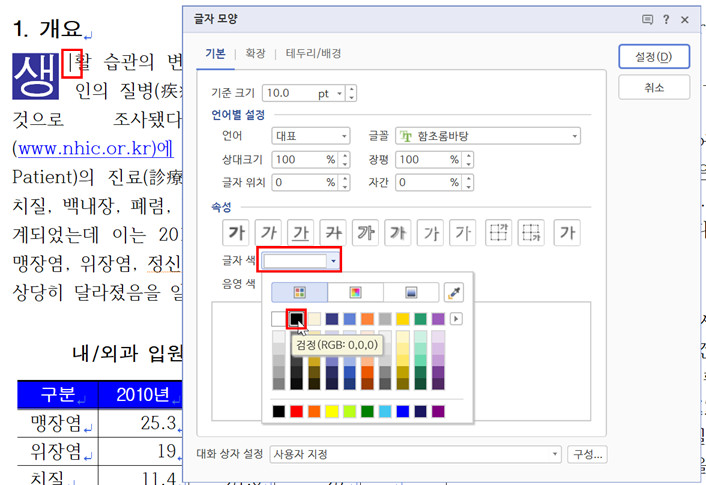Open the 언어 language dropdown
The image size is (706, 485).
(344, 135)
